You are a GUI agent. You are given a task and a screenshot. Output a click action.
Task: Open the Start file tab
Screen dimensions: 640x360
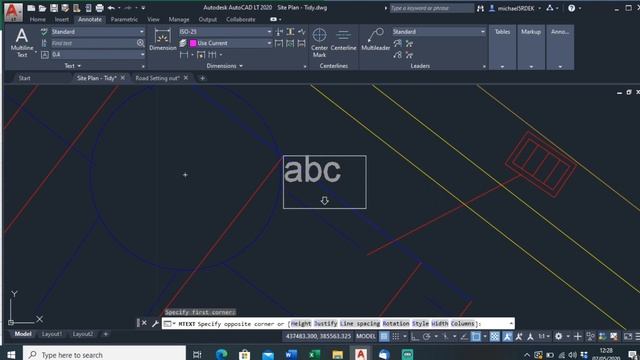[24, 78]
